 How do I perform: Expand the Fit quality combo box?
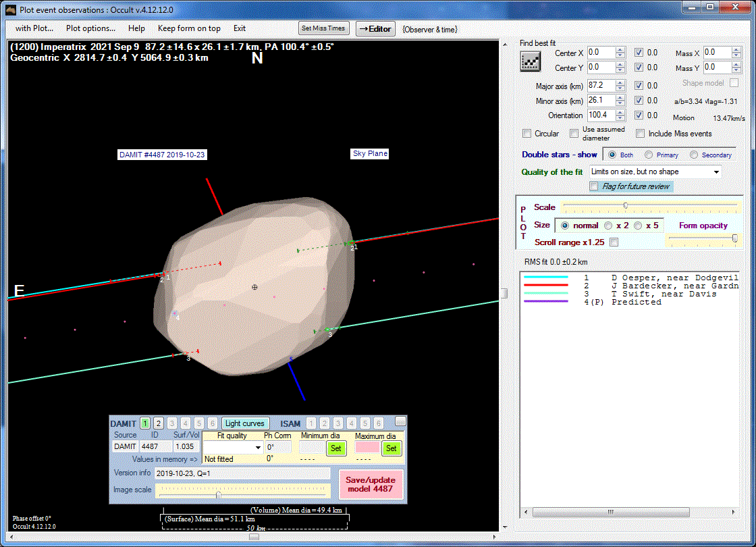(x=257, y=447)
